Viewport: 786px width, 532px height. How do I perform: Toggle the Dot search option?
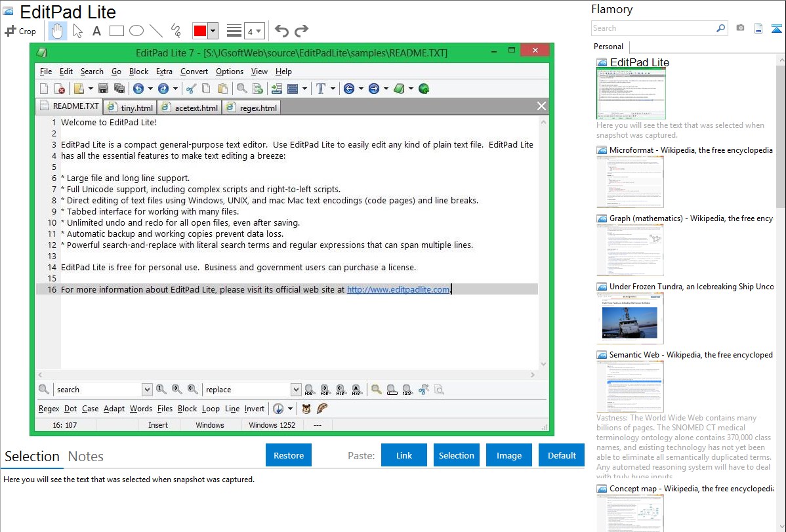(71, 409)
